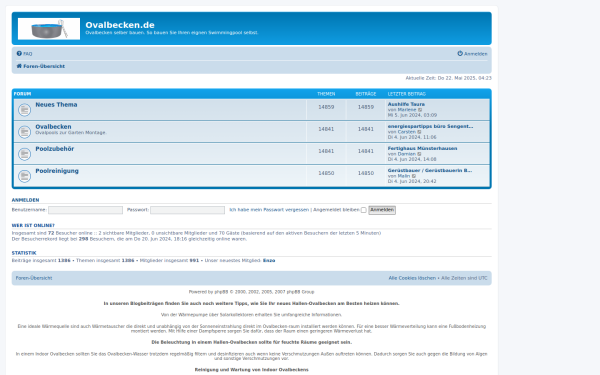Click the Poolreinigung forum row icon
Viewport: 600px width, 375px height.
24,176
